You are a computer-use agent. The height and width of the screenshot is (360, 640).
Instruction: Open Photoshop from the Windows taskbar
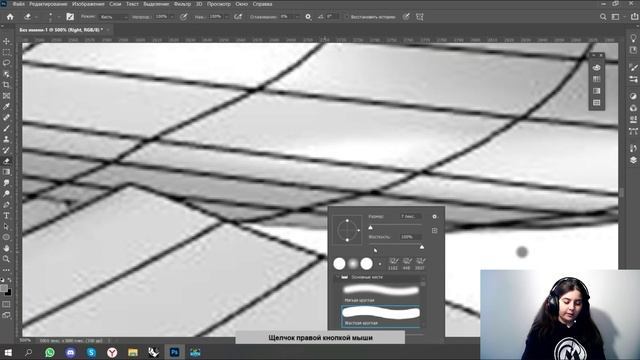tap(174, 352)
